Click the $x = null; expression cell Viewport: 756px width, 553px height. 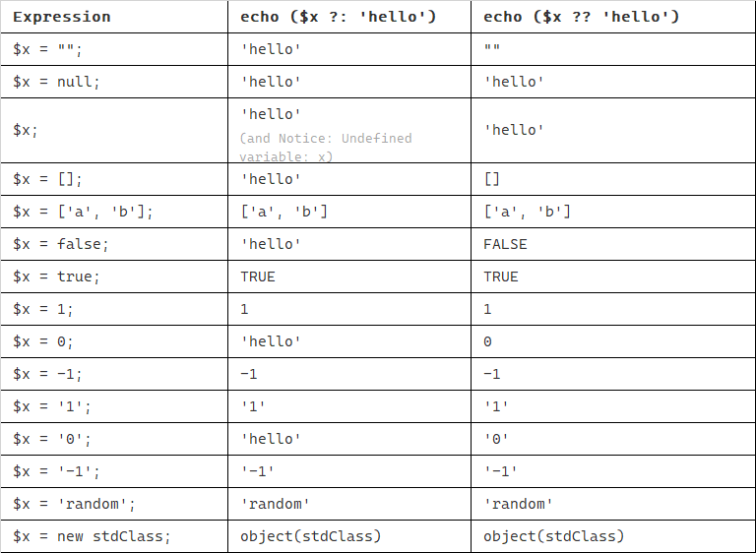coord(114,82)
